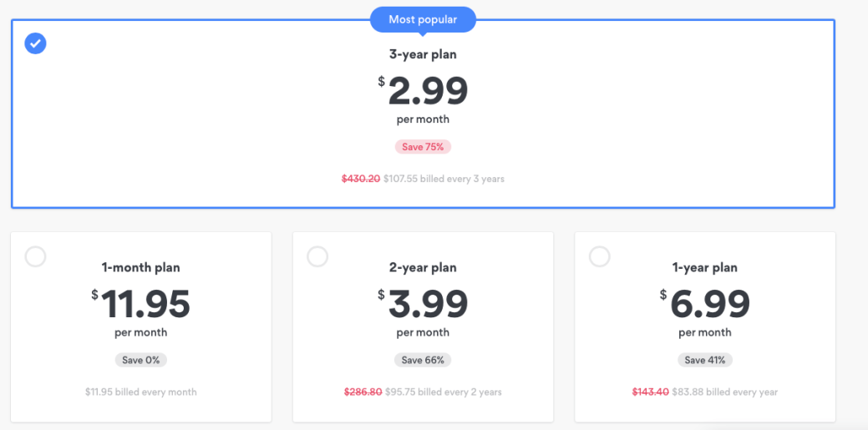868x430 pixels.
Task: Click the crossed-out $430.20 price
Action: 361,179
